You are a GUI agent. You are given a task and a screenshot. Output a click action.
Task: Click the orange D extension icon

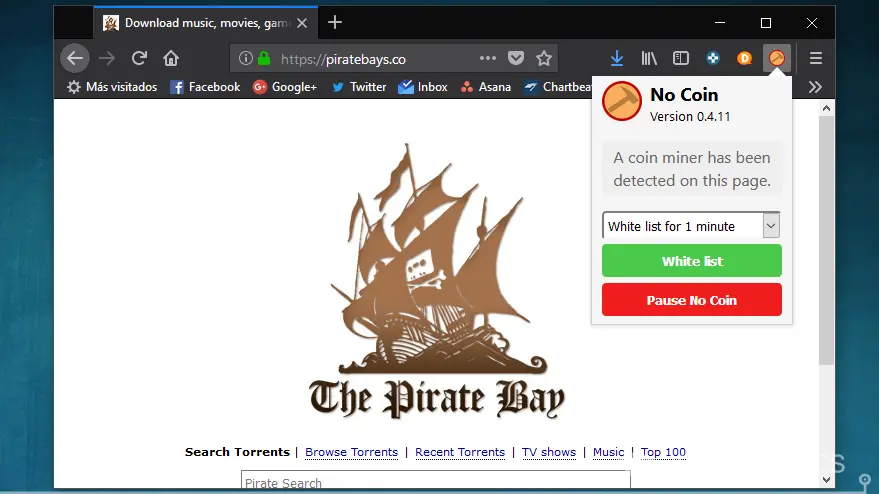click(x=744, y=58)
